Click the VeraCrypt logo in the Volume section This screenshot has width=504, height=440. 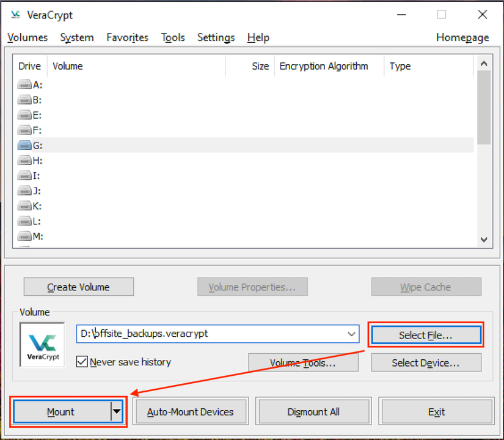pyautogui.click(x=42, y=343)
